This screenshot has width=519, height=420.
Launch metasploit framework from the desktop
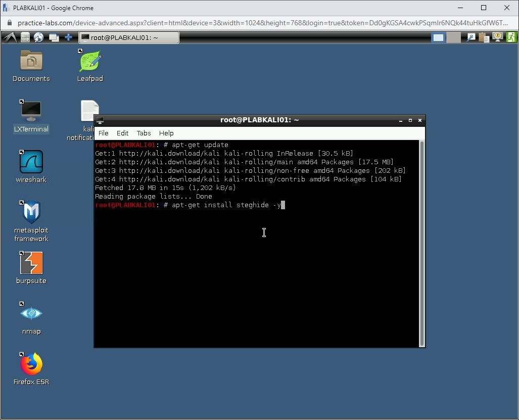coord(31,213)
